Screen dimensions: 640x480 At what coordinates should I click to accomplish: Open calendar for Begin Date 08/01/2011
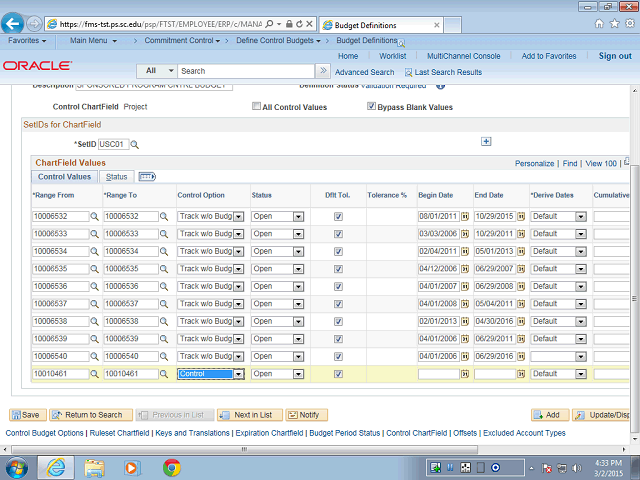(x=464, y=217)
